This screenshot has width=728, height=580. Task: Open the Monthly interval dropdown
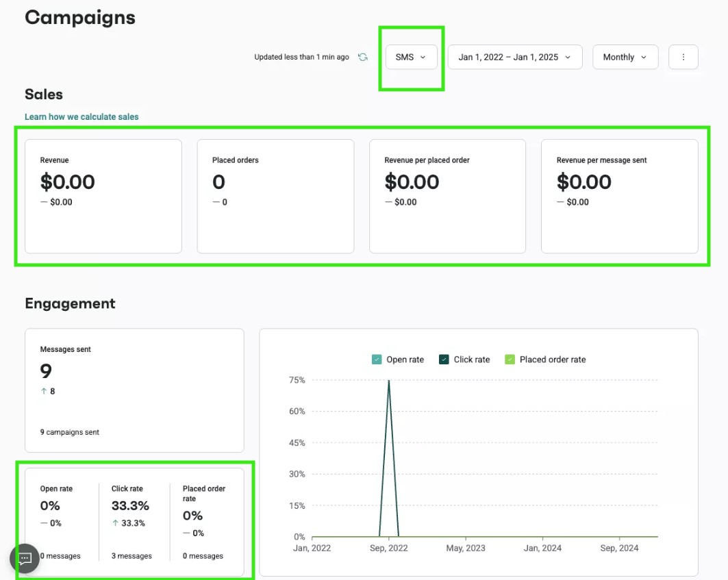pos(625,57)
